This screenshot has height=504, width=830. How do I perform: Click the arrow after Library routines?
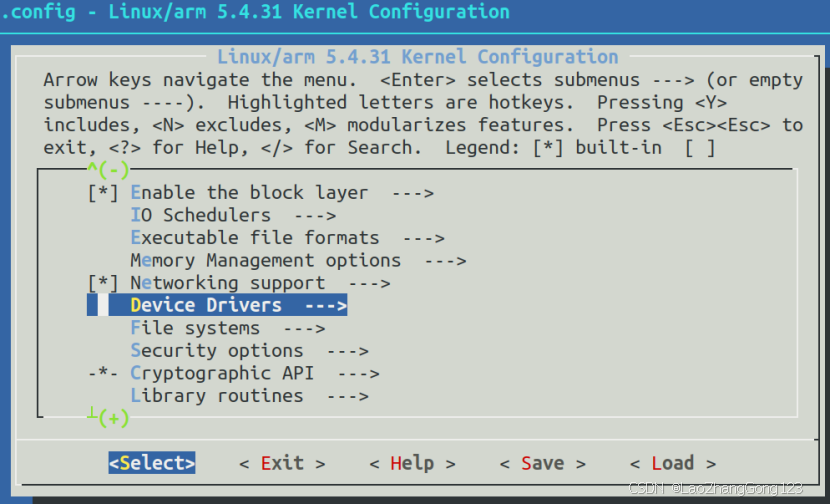348,396
